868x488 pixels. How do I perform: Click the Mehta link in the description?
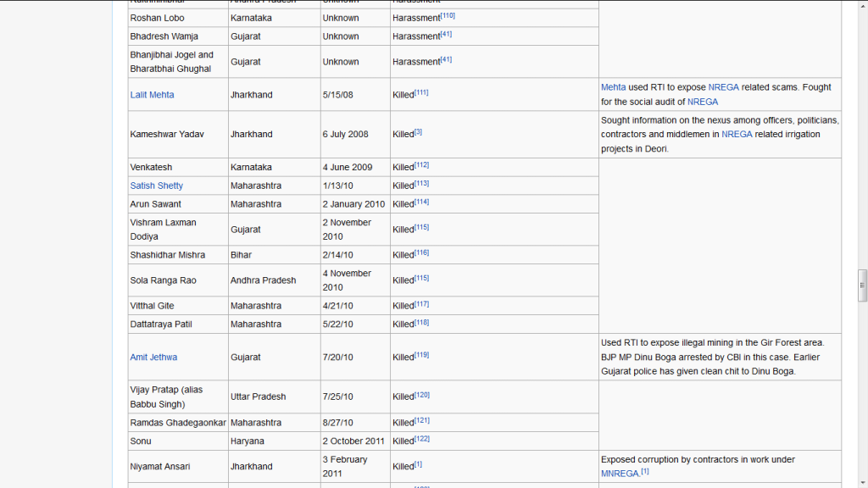[614, 87]
